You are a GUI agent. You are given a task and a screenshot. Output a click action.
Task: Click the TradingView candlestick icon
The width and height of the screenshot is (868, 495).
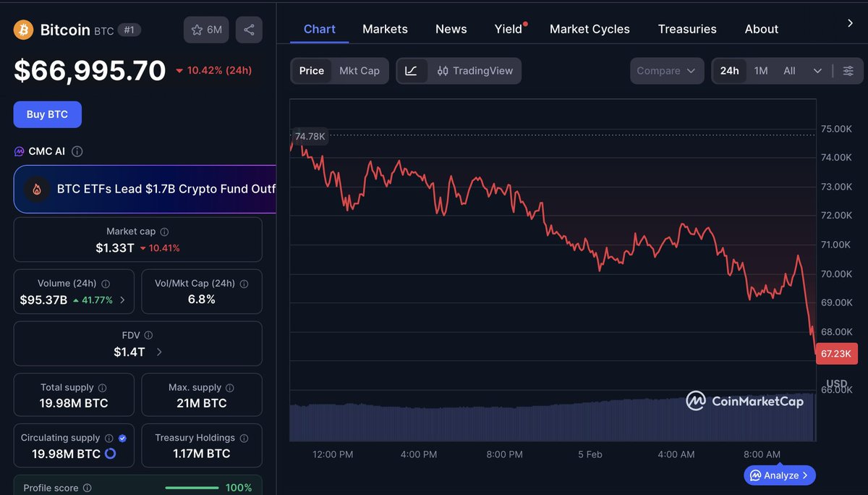pyautogui.click(x=443, y=71)
